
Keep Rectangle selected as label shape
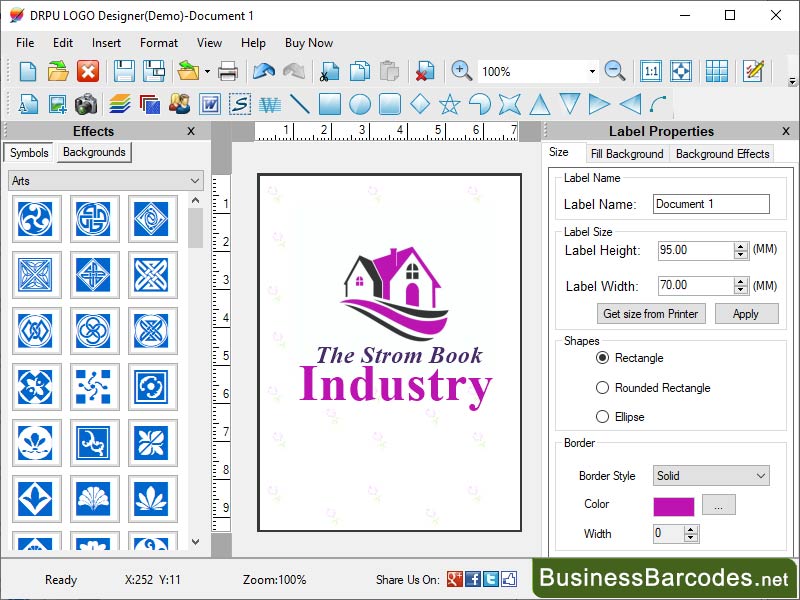(x=603, y=357)
